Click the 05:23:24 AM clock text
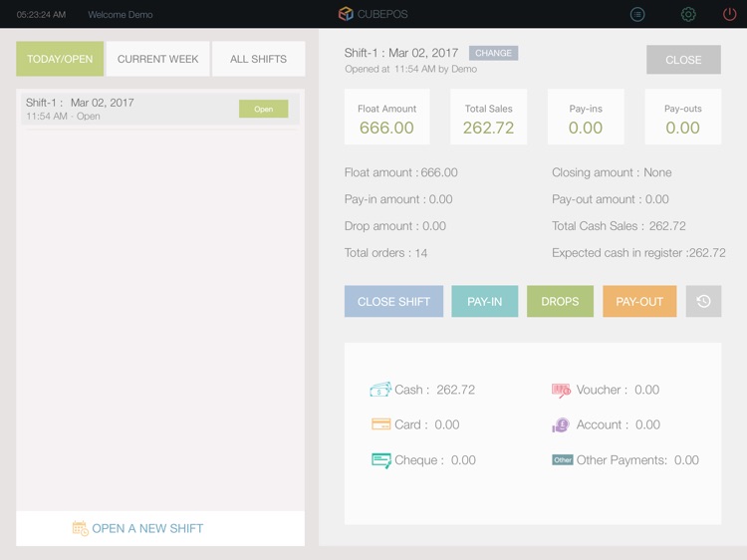747x560 pixels. pos(41,15)
